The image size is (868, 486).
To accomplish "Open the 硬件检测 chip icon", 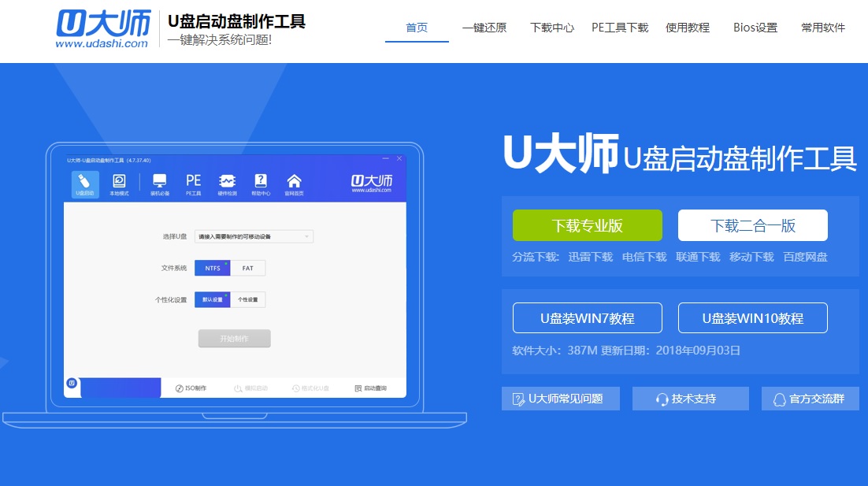I will (x=227, y=184).
